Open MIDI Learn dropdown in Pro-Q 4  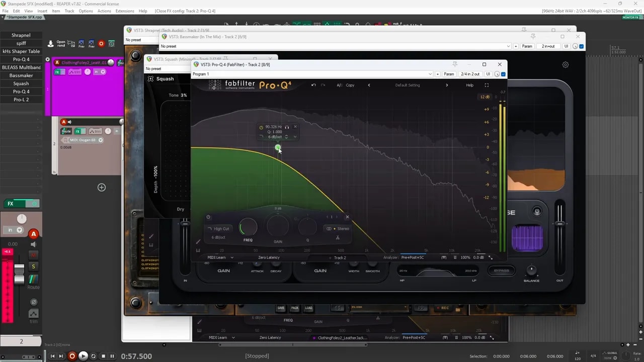pos(220,257)
